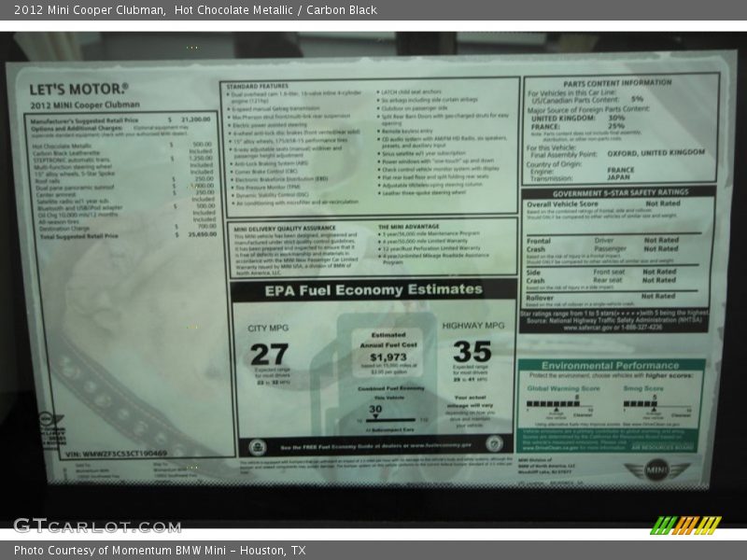Viewport: 747px width, 560px height.
Task: Click the Government 5-Star Safety Ratings header
Action: (619, 191)
